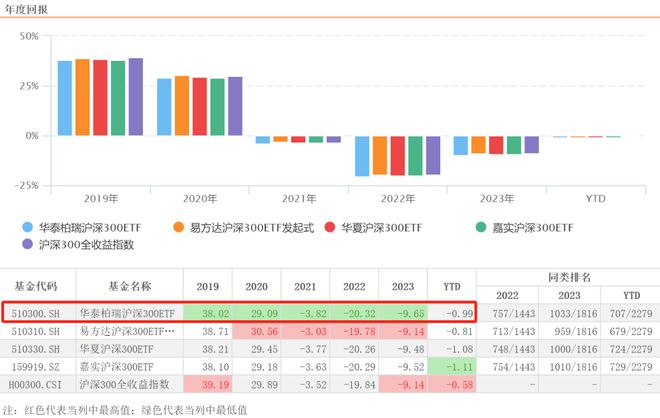Open fund code 510300.SH
The width and height of the screenshot is (660, 418).
tap(36, 313)
